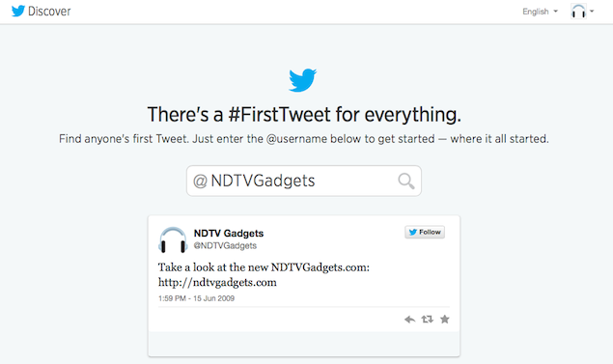613x364 pixels.
Task: Open the NDTV Gadgets headphones avatar in tweet
Action: [x=173, y=239]
